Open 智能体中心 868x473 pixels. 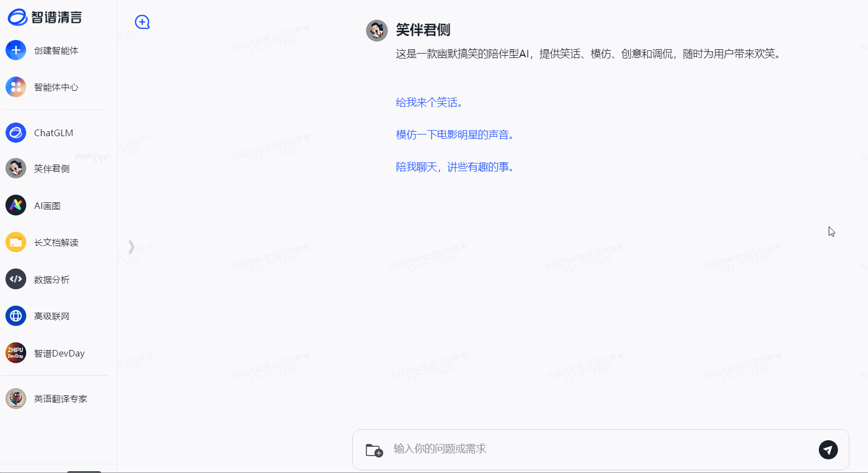[x=56, y=87]
